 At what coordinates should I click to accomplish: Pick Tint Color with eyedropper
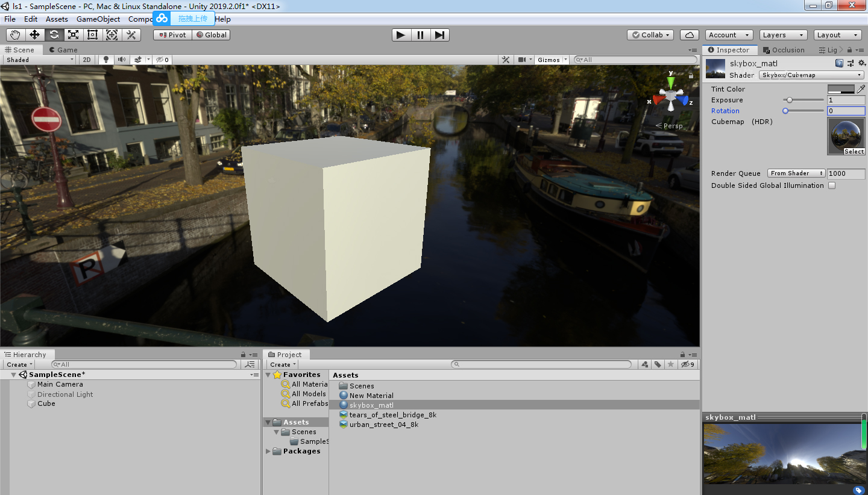pyautogui.click(x=861, y=89)
